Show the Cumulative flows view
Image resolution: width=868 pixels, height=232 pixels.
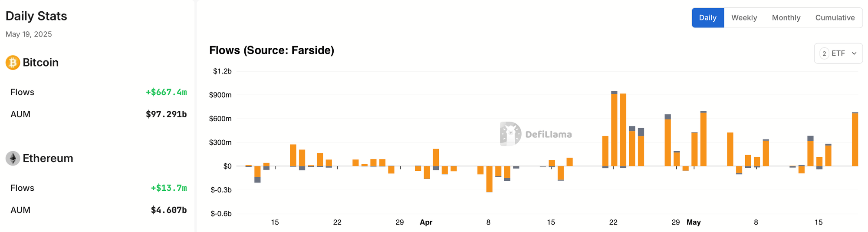coord(835,18)
